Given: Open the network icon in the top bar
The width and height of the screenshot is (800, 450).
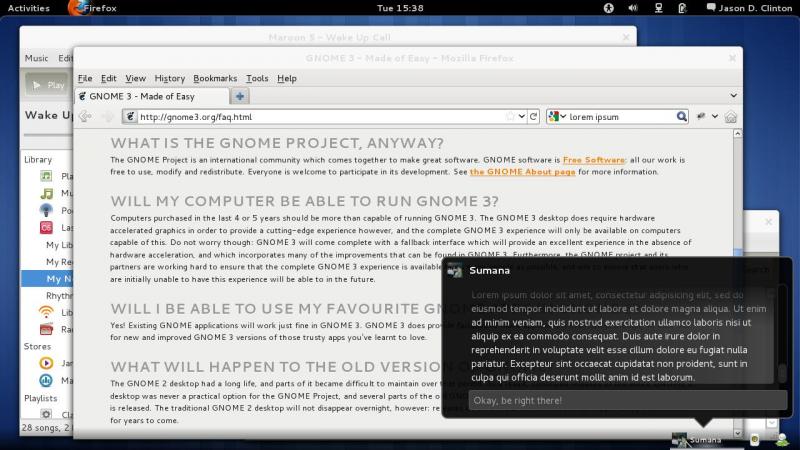Looking at the screenshot, I should click(659, 8).
